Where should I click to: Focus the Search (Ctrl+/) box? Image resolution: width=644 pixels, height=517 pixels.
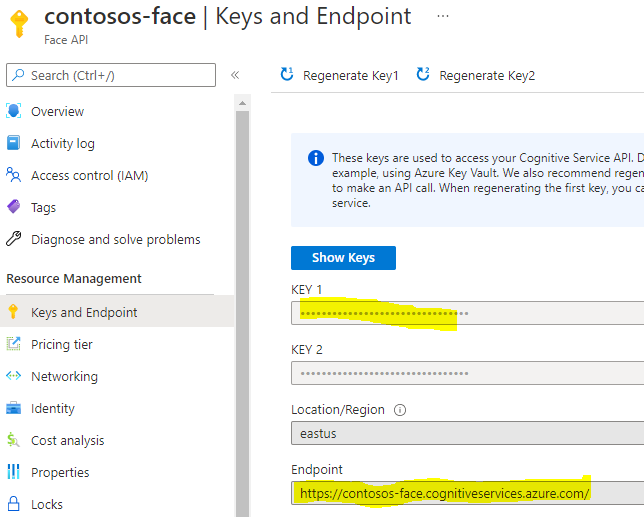(111, 75)
